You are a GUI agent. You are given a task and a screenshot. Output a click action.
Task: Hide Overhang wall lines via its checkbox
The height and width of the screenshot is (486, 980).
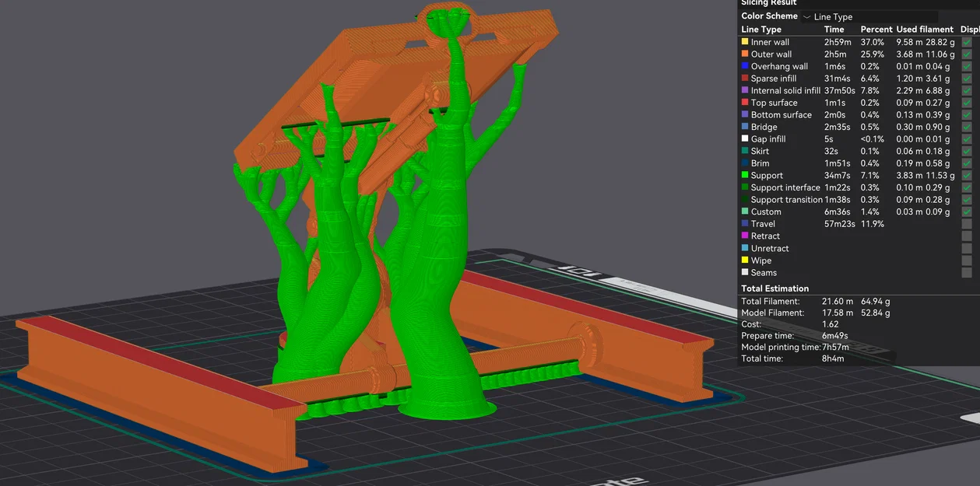coord(966,66)
